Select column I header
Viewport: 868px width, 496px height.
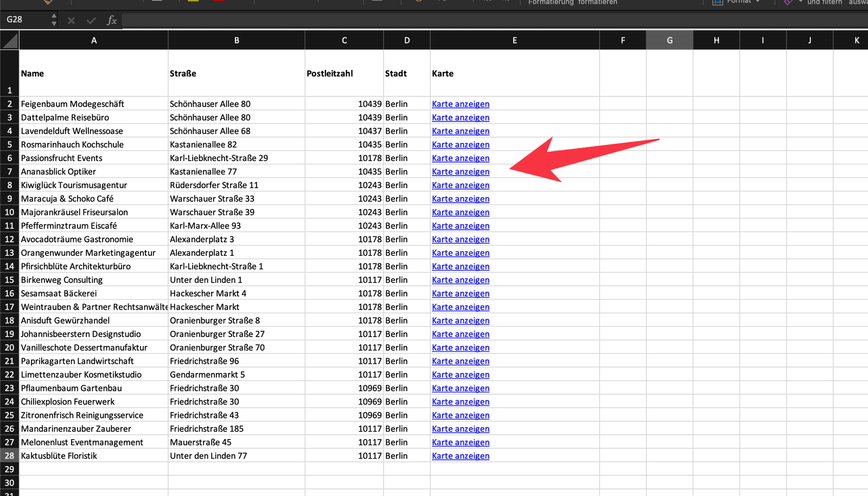coord(763,40)
